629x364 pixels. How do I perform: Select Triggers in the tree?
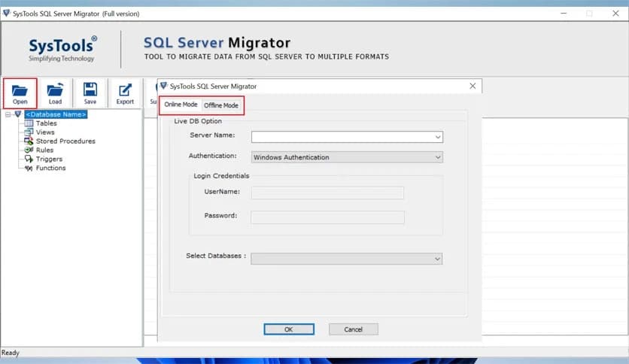point(49,159)
